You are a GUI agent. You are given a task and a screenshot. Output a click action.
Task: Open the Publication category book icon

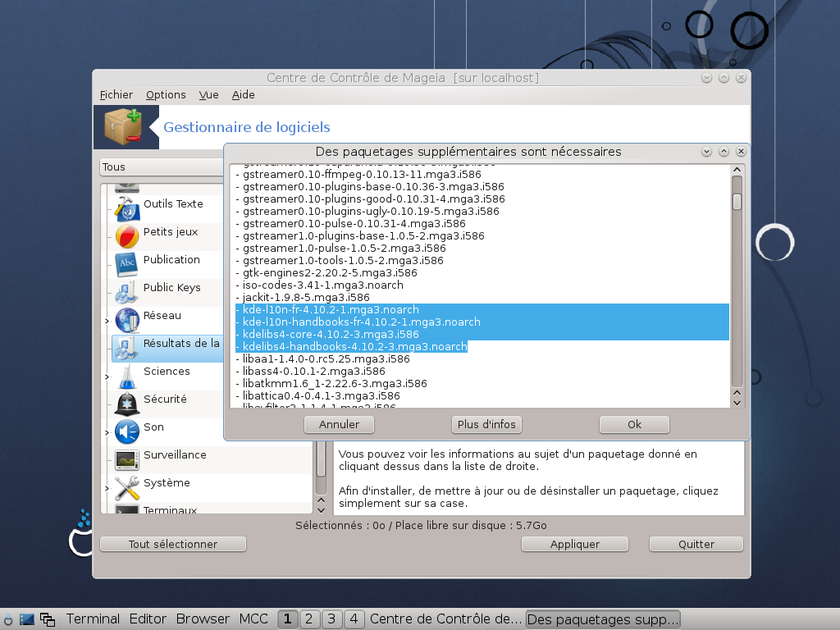(127, 264)
